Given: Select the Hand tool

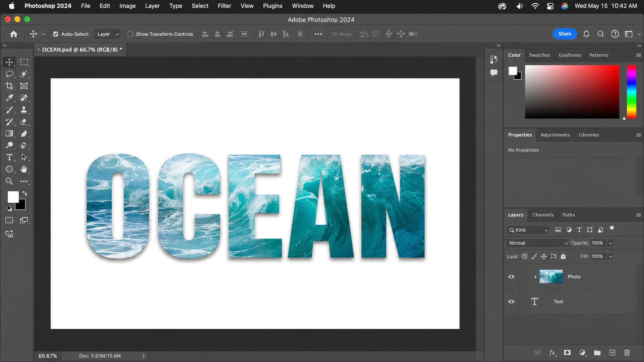Looking at the screenshot, I should [x=24, y=169].
